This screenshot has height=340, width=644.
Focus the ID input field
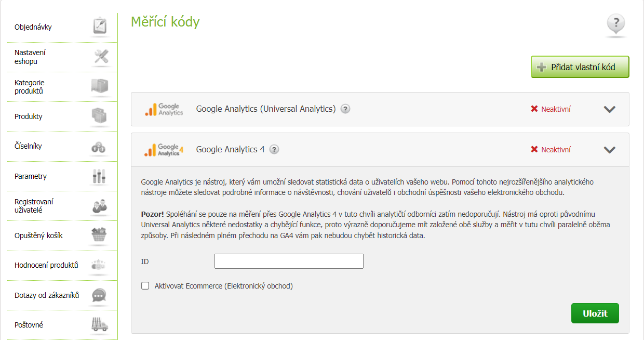[x=289, y=261]
